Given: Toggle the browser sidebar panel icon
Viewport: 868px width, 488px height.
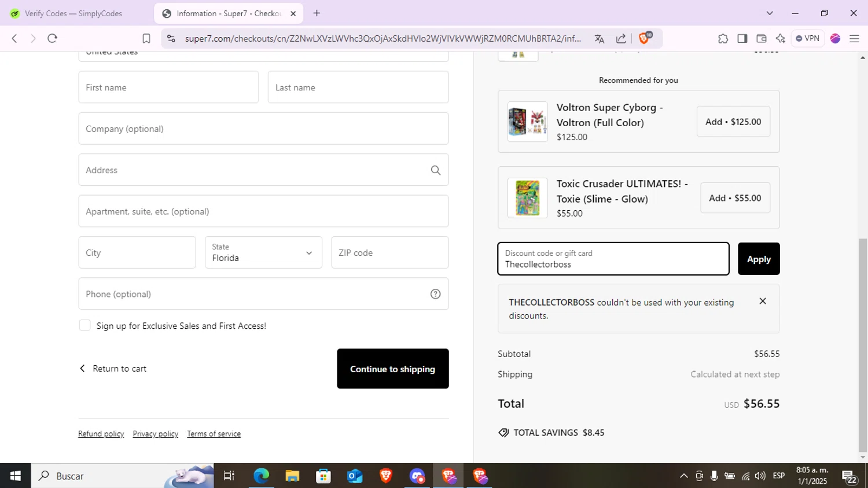Looking at the screenshot, I should coord(742,39).
